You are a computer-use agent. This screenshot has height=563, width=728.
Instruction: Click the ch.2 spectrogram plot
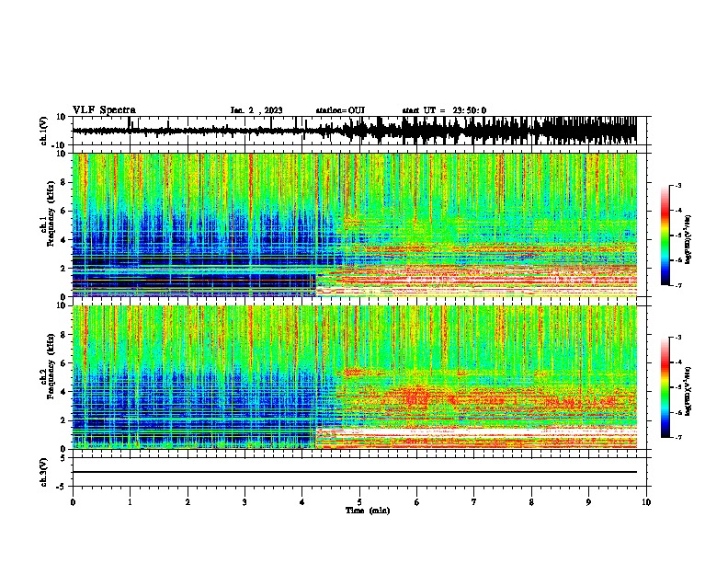(x=354, y=377)
